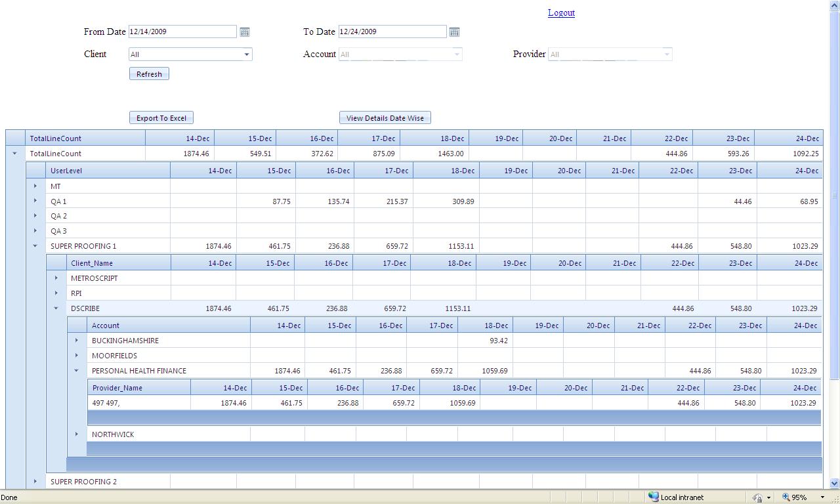Collapse the DSCRIBE client row
840x504 pixels.
pos(56,308)
